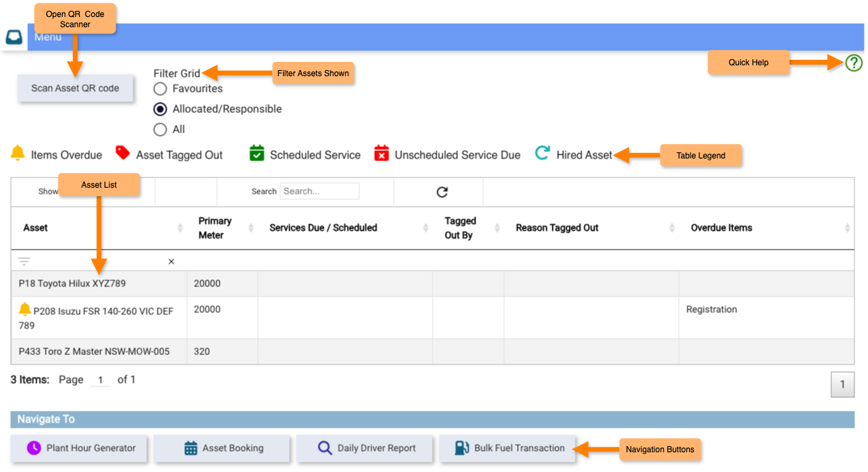The image size is (868, 472).
Task: Click Scan Asset QR code button
Action: coord(76,88)
